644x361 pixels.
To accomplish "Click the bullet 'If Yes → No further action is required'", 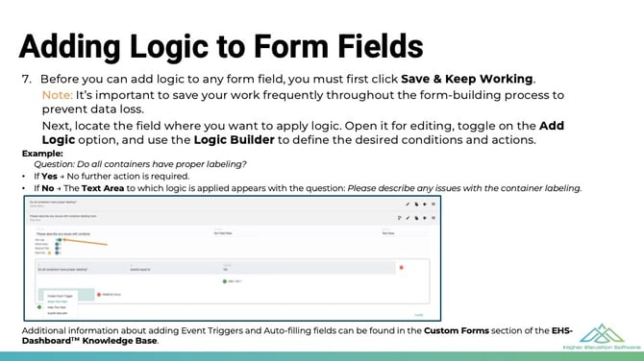I will pos(111,176).
